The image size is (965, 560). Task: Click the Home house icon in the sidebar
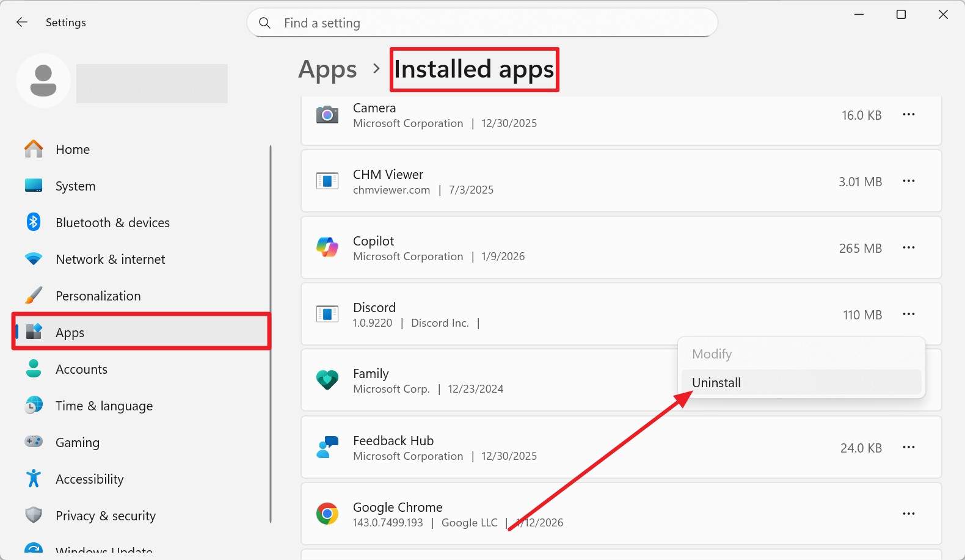[34, 149]
